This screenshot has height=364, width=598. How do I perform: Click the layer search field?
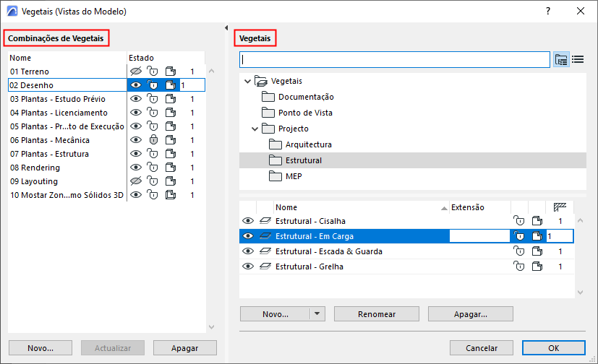395,59
